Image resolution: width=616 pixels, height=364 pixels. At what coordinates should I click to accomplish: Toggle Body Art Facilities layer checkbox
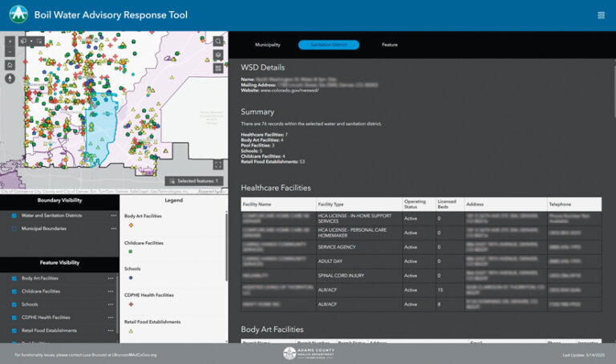click(14, 278)
